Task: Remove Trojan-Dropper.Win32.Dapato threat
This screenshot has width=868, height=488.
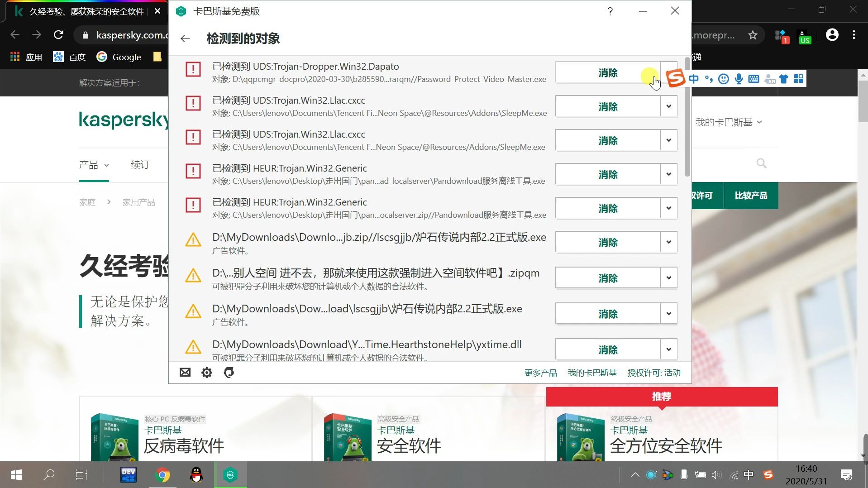Action: point(608,72)
